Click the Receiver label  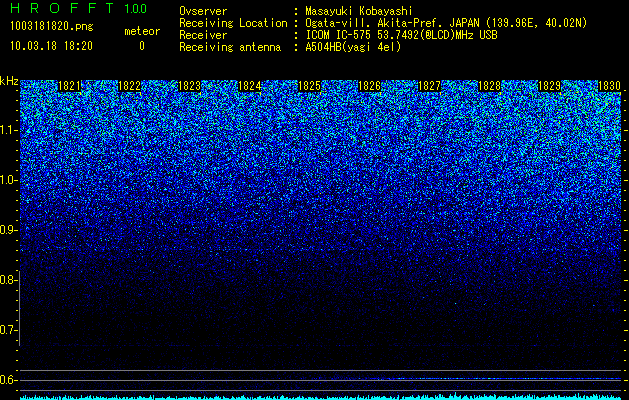[203, 35]
